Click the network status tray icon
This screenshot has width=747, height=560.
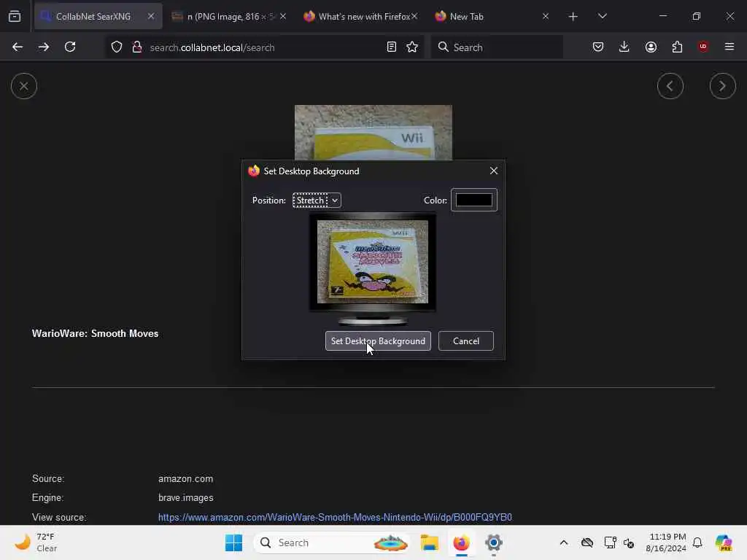pyautogui.click(x=611, y=542)
